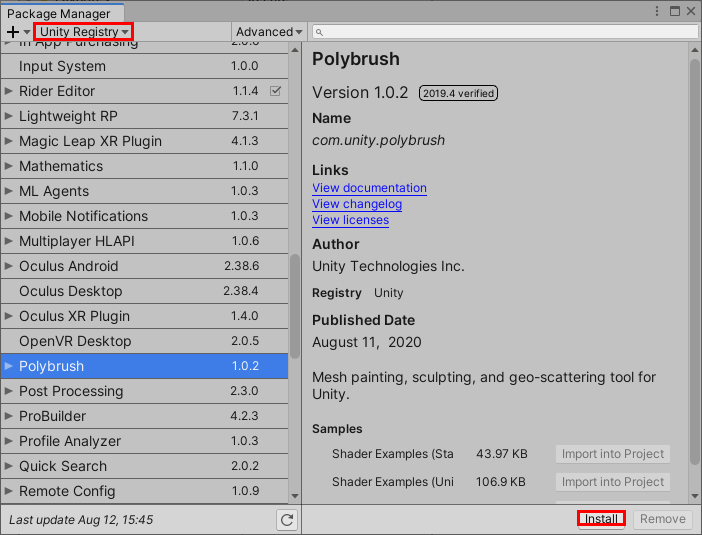Viewport: 702px width, 535px height.
Task: Open the View licenses link
Action: coord(350,220)
